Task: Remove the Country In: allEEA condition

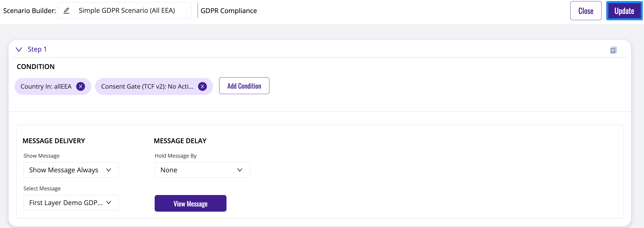Action: [81, 86]
